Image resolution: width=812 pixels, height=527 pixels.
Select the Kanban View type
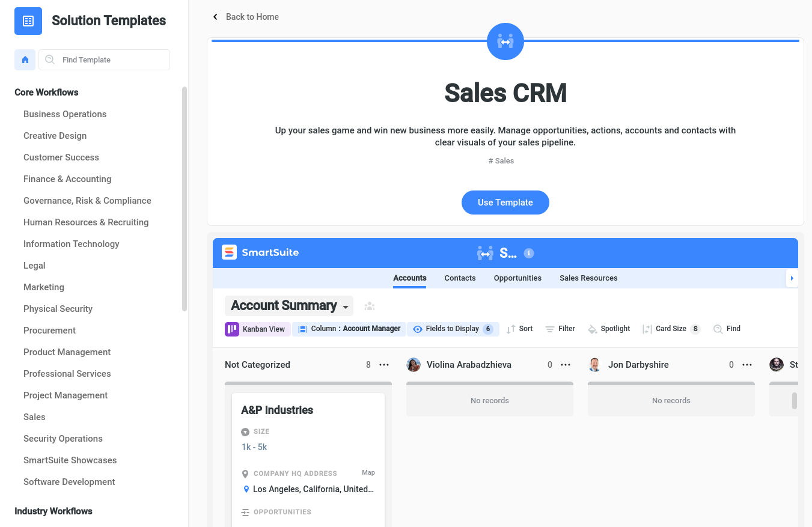pyautogui.click(x=257, y=329)
